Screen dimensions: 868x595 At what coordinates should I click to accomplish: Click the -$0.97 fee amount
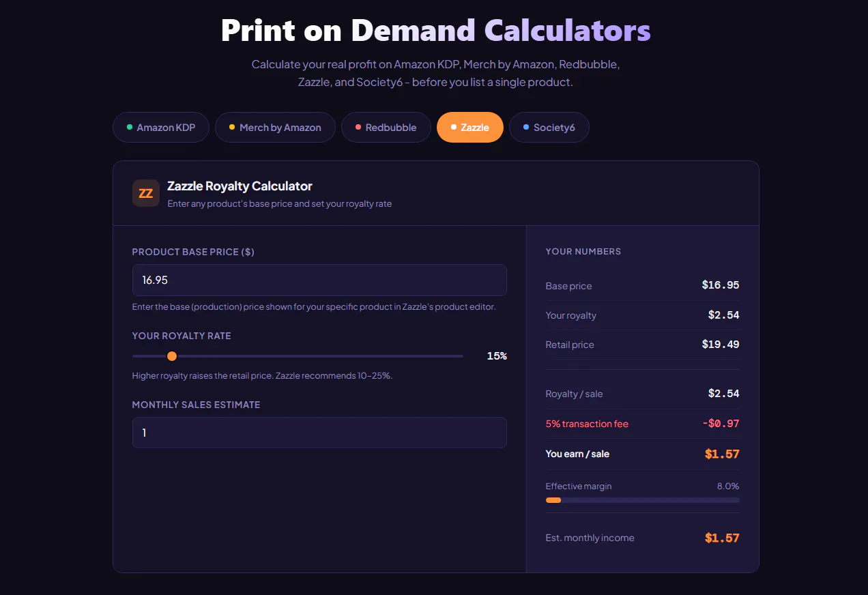pyautogui.click(x=721, y=424)
